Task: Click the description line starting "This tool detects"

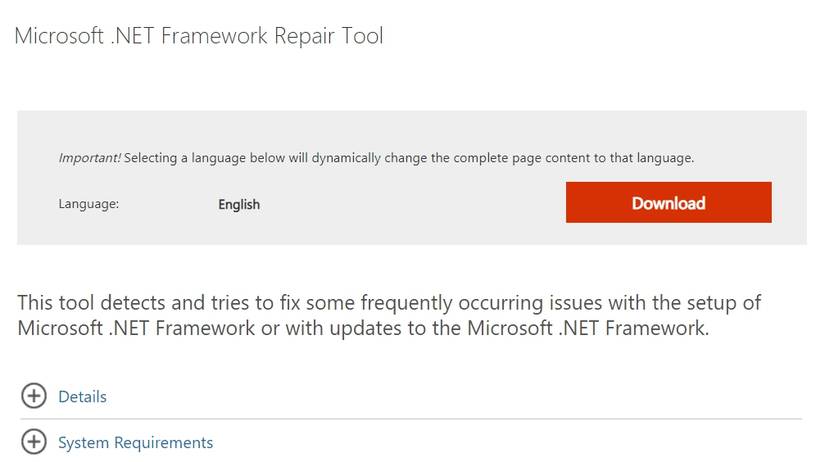Action: [390, 302]
